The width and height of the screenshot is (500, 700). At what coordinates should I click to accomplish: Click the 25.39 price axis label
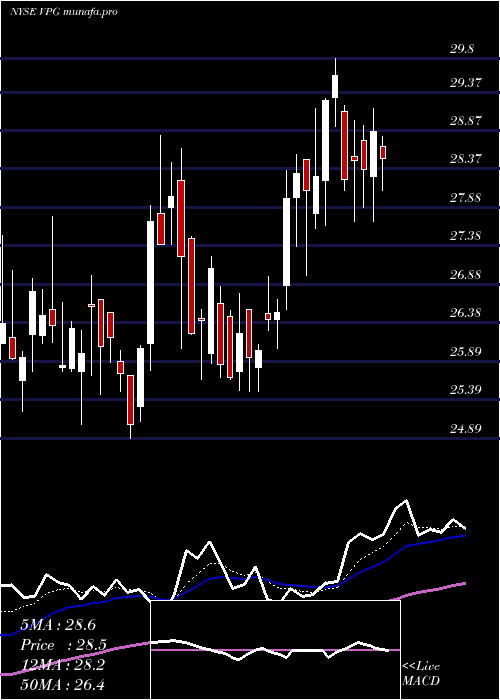pos(466,390)
